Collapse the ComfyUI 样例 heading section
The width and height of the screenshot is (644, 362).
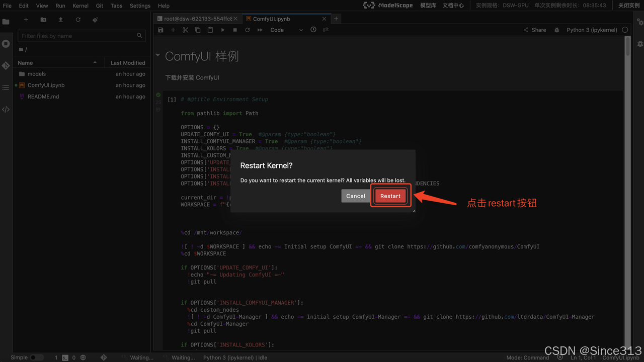point(158,55)
